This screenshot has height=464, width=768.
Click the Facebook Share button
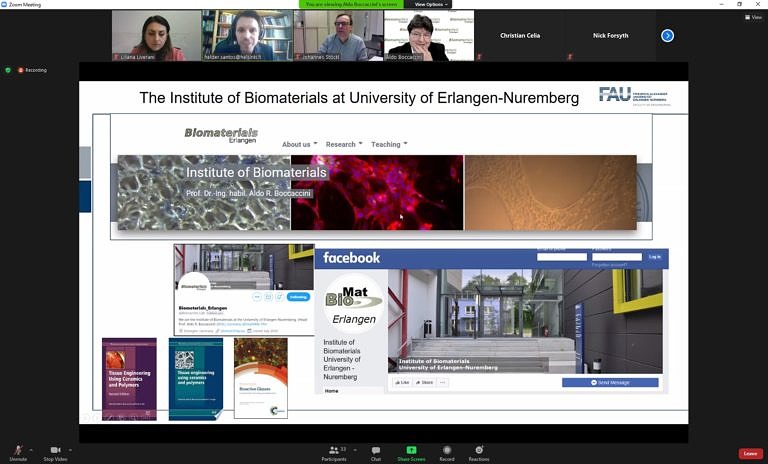tap(424, 382)
